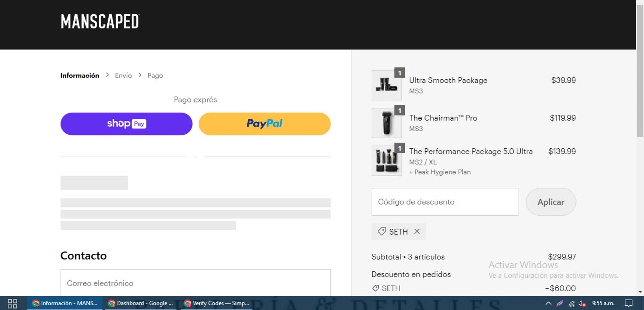Open the Windows notification center icon
The width and height of the screenshot is (644, 310).
629,303
